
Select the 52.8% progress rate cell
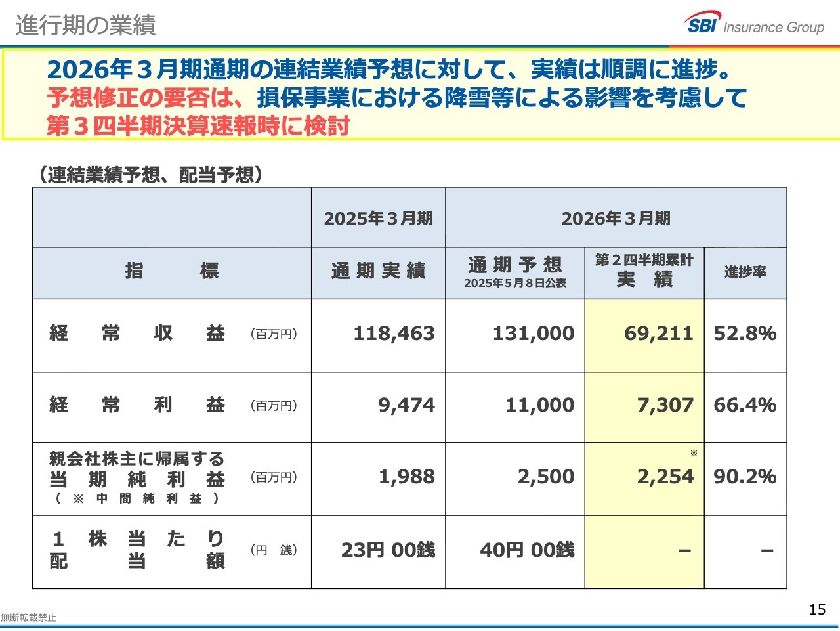(x=745, y=334)
